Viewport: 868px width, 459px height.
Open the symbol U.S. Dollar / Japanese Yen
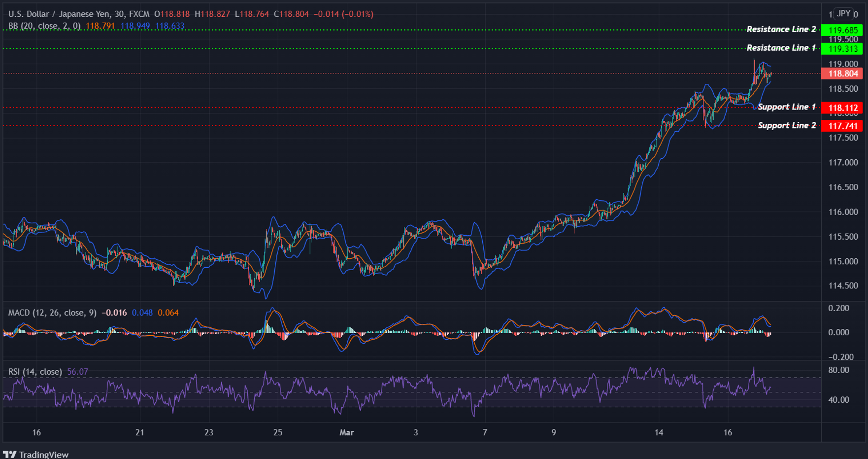59,14
